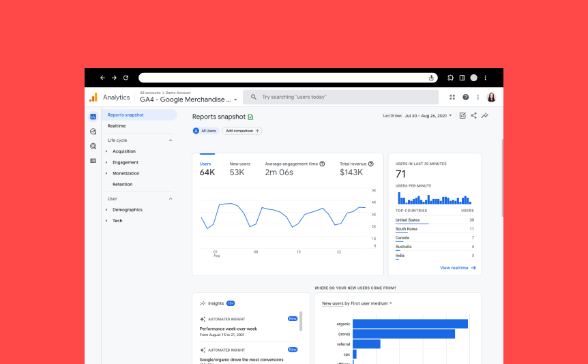588x364 pixels.
Task: Click the Australia row in Top Countries
Action: [x=435, y=247]
